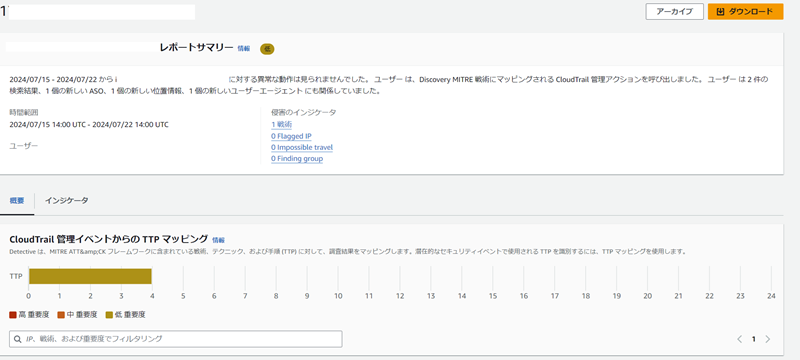Focus the IP, tactic and severity filter field
Screen dimensions: 800x360
176,339
